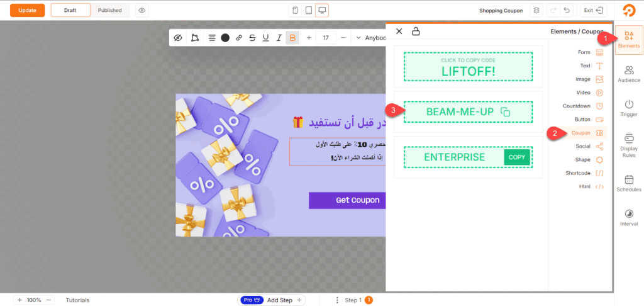Screen dimensions: 644x306
Task: Choose the Text element
Action: click(590, 66)
